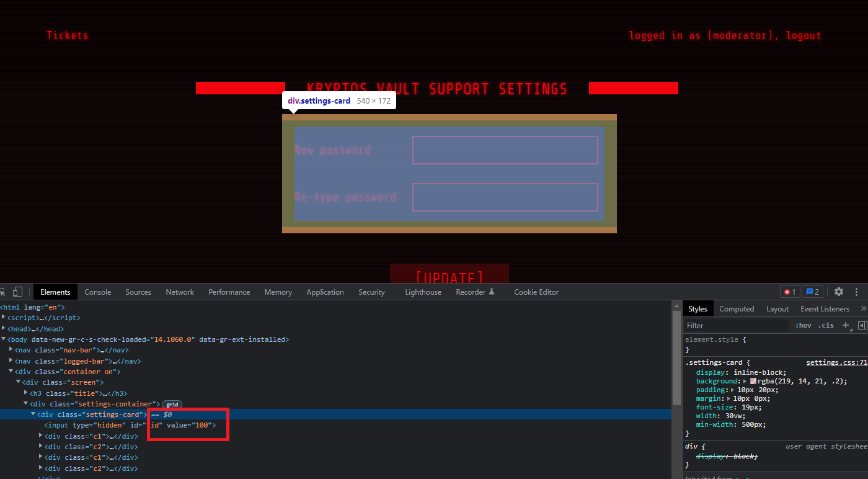Open the Tickets page link
This screenshot has height=479, width=868.
tap(68, 35)
